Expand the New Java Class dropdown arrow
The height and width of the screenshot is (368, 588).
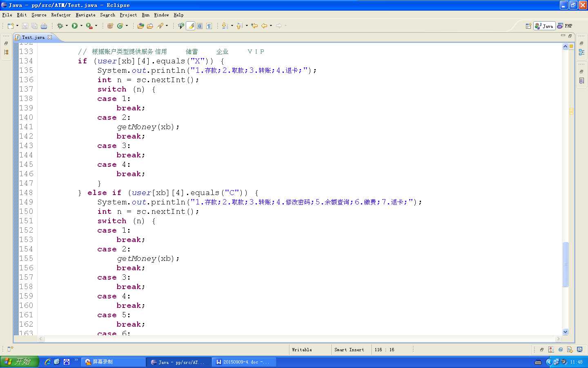tap(127, 26)
